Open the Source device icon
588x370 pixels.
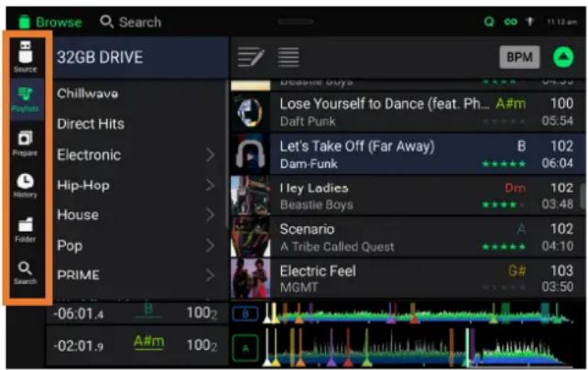(x=26, y=57)
